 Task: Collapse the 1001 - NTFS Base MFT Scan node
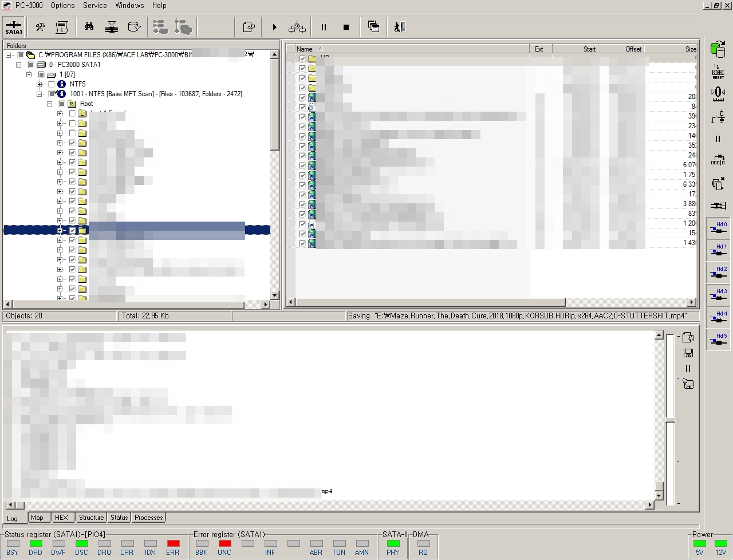[40, 94]
